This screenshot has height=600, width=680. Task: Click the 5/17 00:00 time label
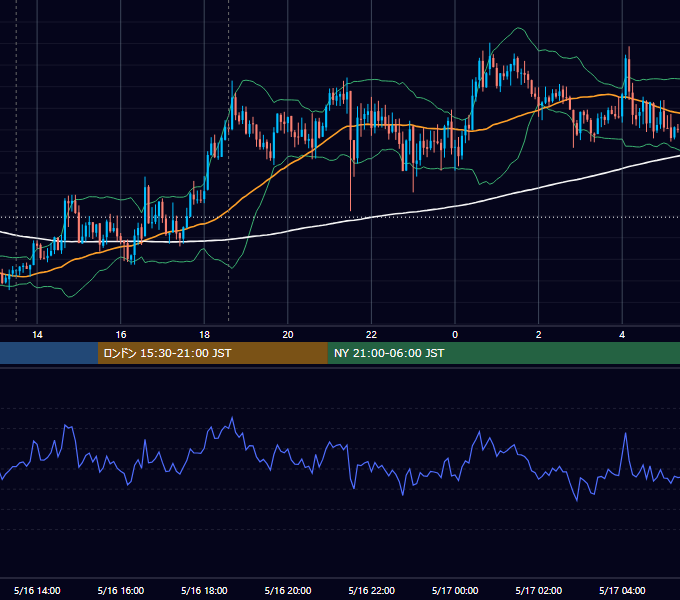[x=455, y=590]
